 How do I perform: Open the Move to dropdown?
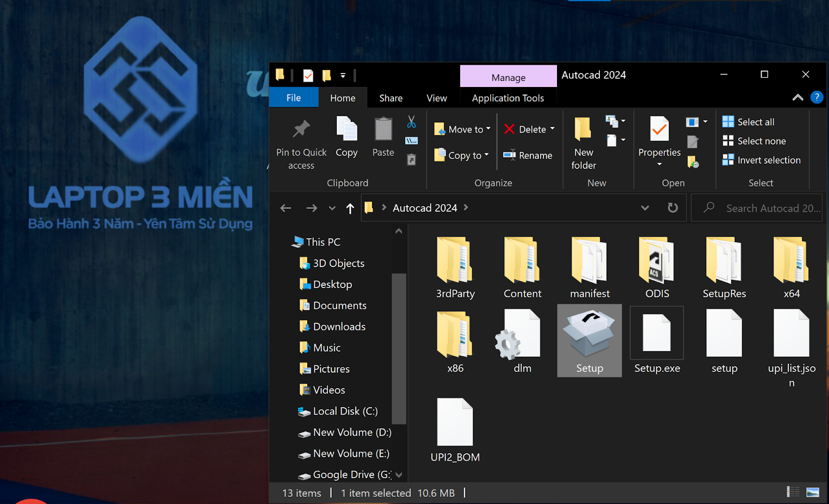[462, 129]
